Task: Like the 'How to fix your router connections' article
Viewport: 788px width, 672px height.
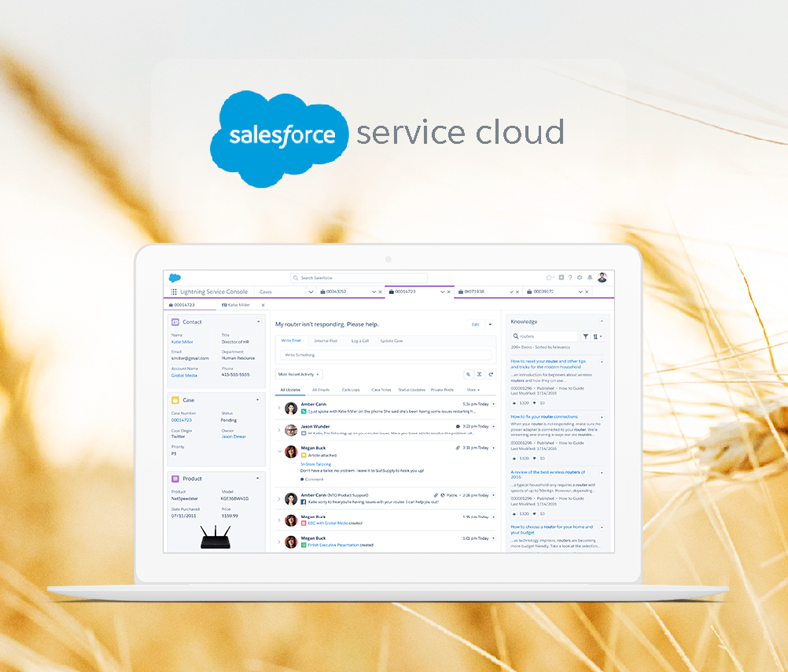Action: [514, 458]
